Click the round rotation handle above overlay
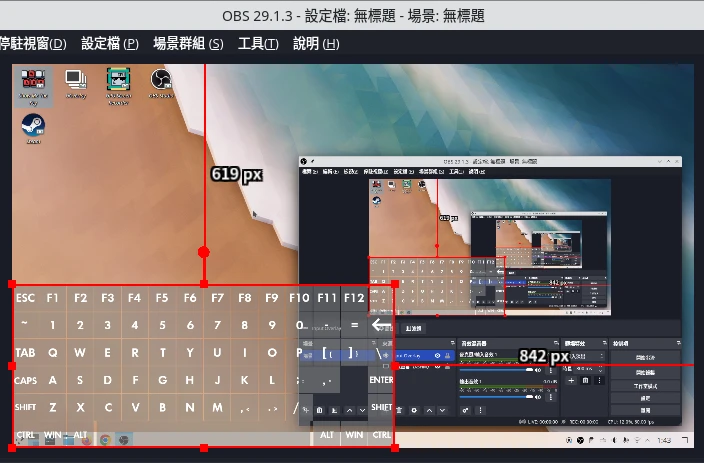704x463 pixels. (x=204, y=253)
